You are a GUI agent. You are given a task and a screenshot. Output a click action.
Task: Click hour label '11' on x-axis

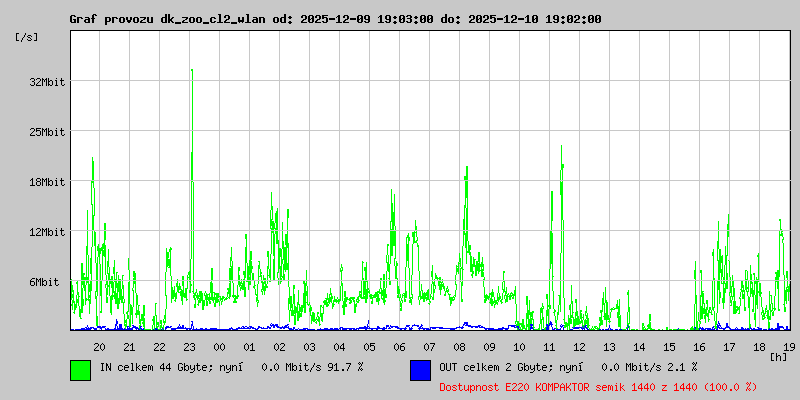(549, 347)
